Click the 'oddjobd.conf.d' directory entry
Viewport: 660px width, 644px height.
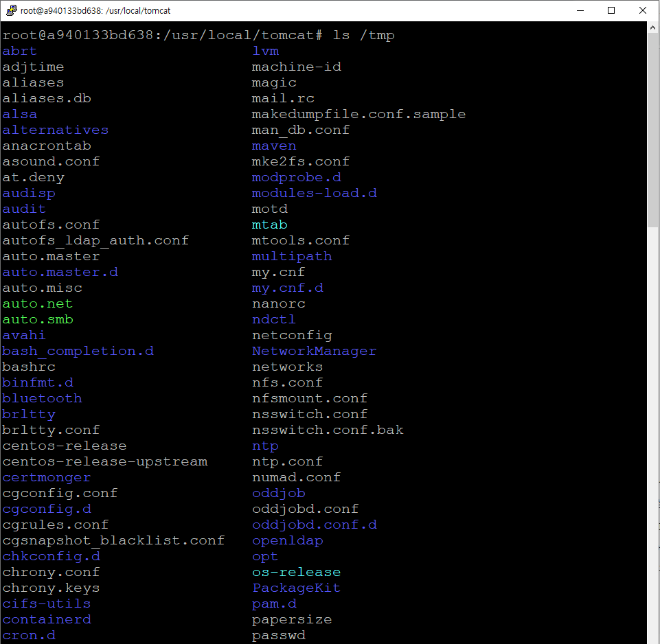coord(314,525)
